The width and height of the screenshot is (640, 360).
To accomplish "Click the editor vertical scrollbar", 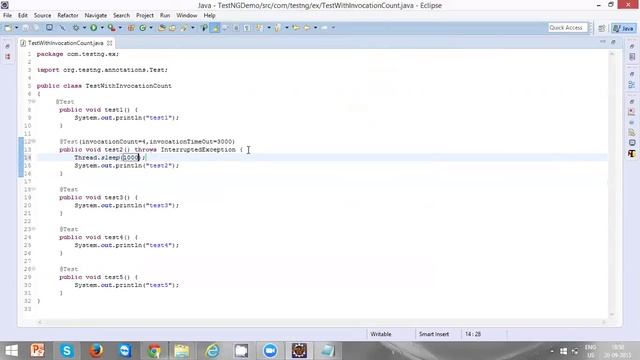I will 611,184.
